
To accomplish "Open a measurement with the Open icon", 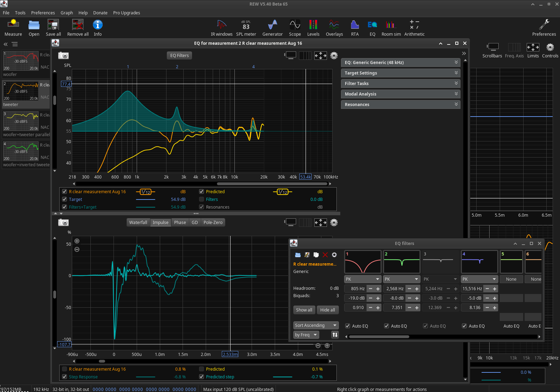I will point(34,27).
